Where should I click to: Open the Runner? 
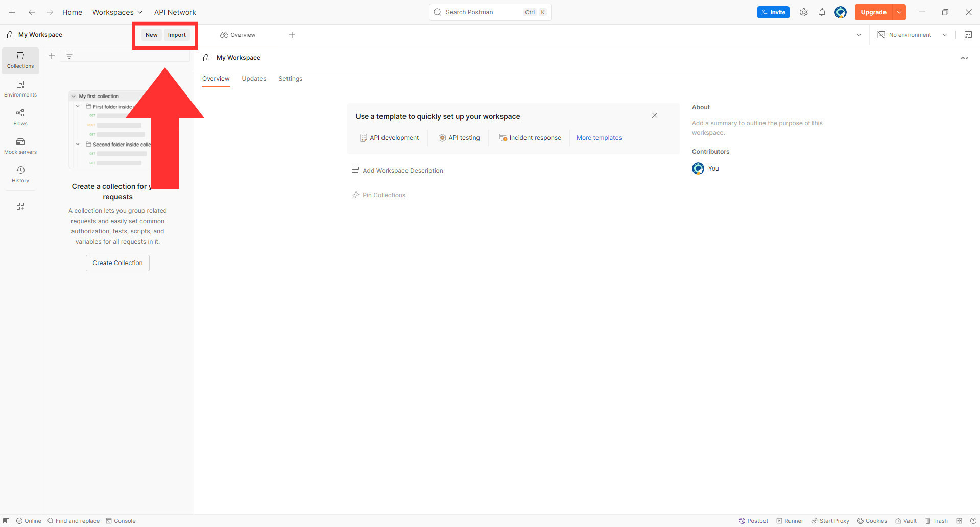coord(790,521)
